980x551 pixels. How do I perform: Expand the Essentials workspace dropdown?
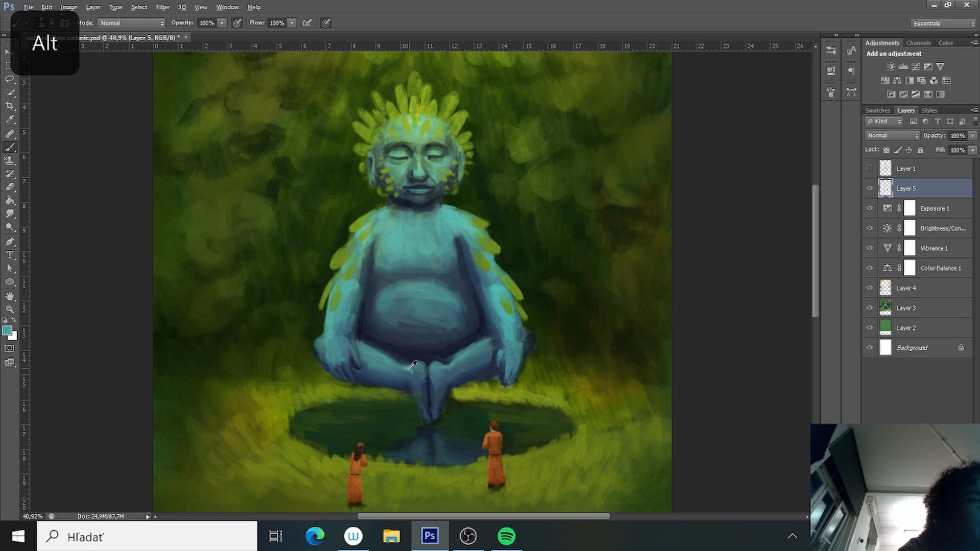[x=943, y=23]
